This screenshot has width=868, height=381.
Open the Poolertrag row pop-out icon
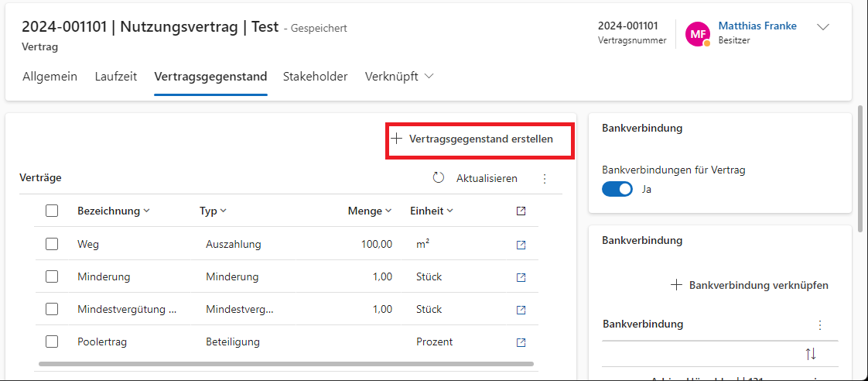pyautogui.click(x=521, y=342)
